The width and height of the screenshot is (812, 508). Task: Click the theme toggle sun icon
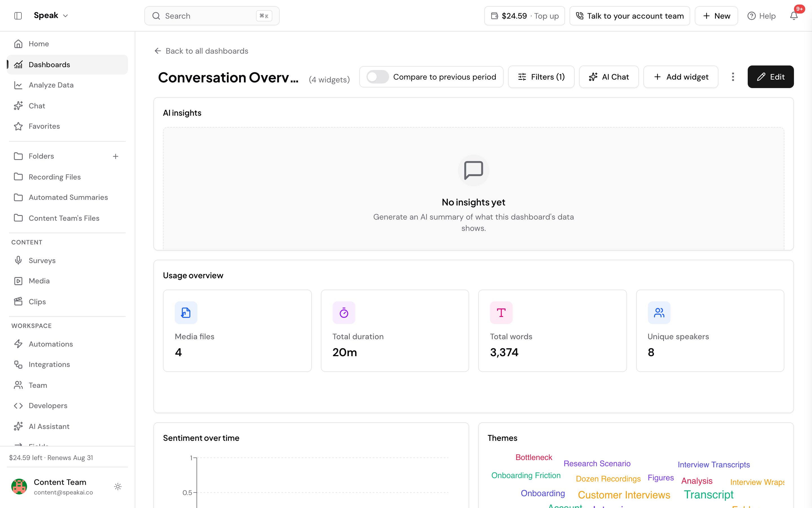point(118,487)
